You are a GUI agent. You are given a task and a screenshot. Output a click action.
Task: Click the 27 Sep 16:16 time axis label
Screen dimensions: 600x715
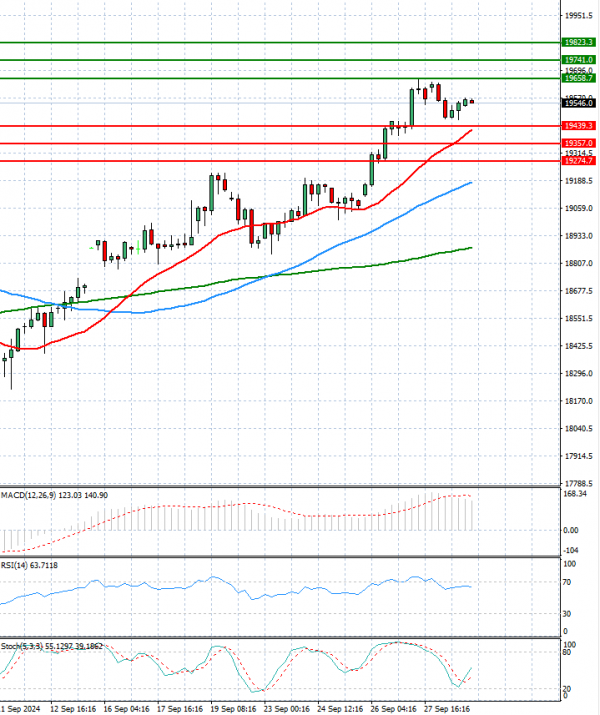click(447, 709)
